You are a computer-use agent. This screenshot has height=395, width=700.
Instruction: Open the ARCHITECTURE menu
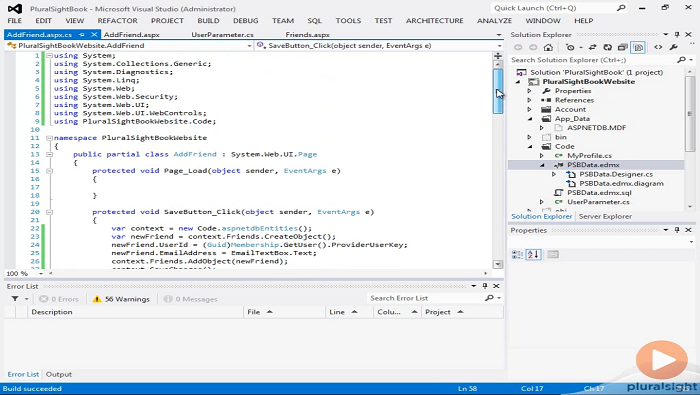click(x=434, y=21)
